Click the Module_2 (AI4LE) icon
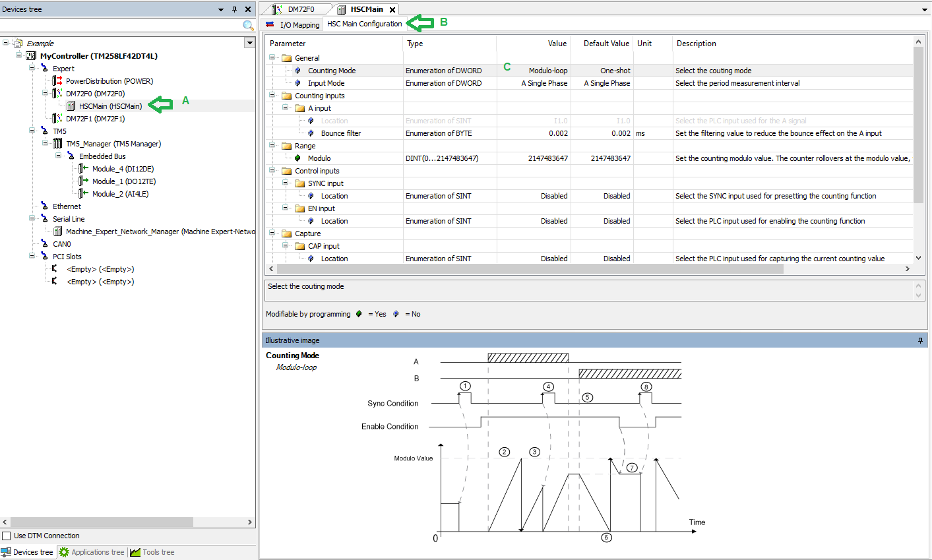Viewport: 932px width, 560px height. (84, 194)
